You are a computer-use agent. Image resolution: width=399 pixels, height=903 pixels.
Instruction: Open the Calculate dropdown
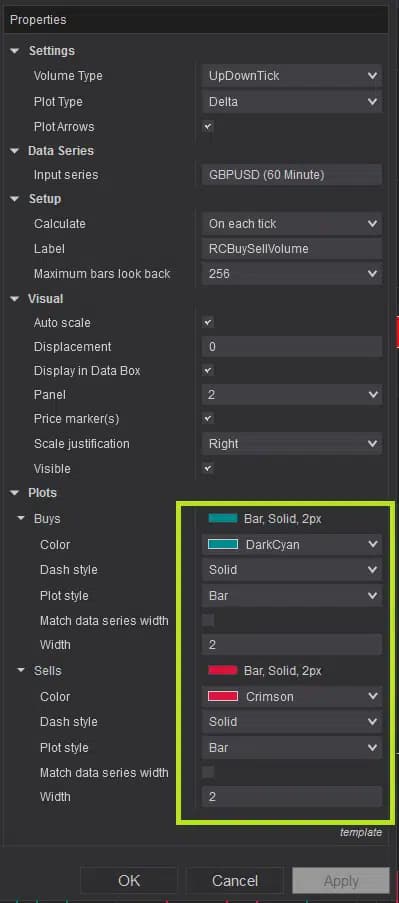[292, 223]
